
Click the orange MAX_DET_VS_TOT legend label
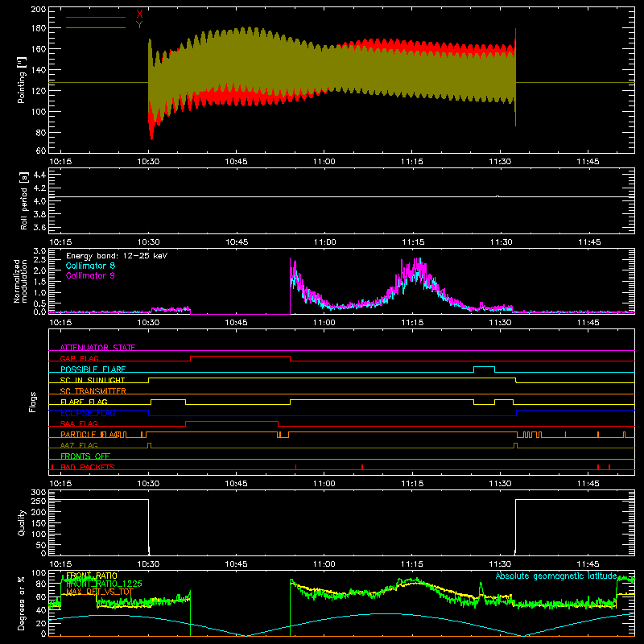pos(100,592)
